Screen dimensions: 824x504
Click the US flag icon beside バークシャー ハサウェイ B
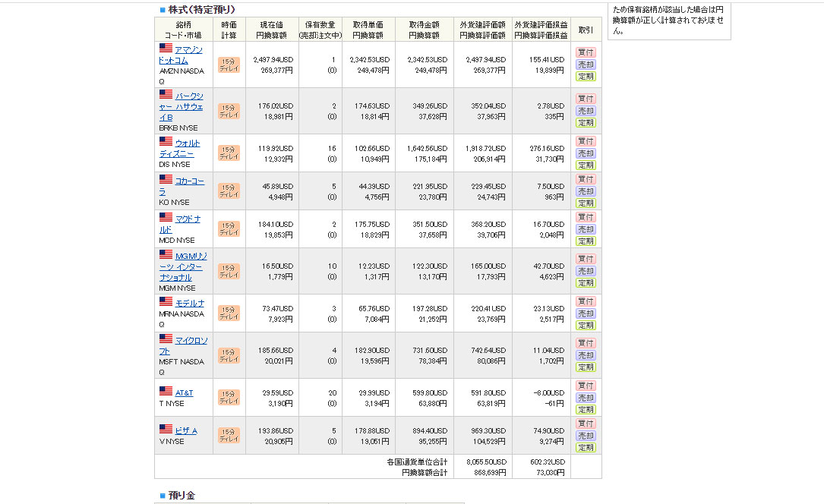click(x=166, y=94)
